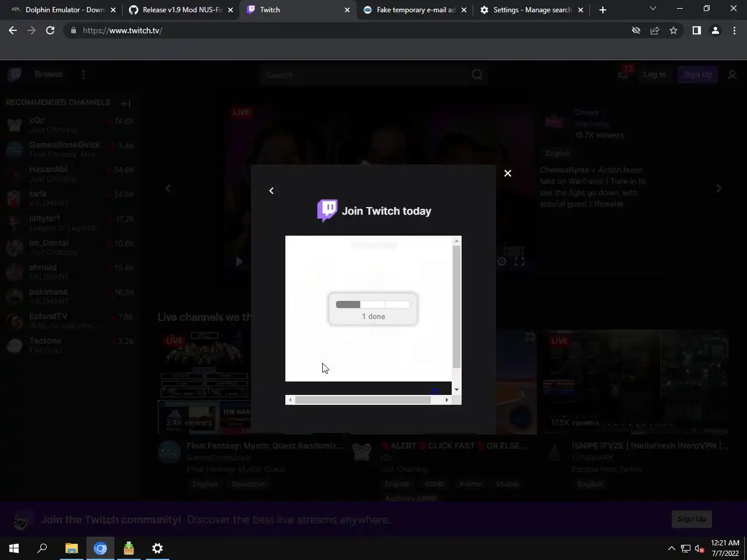Image resolution: width=747 pixels, height=560 pixels.
Task: Click the address bar showing twitch.tv
Action: (x=350, y=30)
